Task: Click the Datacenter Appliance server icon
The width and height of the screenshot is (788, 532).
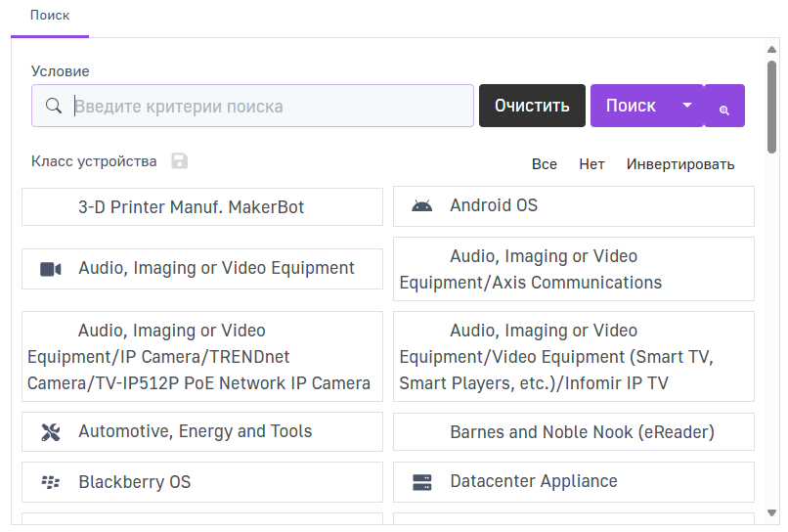Action: click(421, 482)
